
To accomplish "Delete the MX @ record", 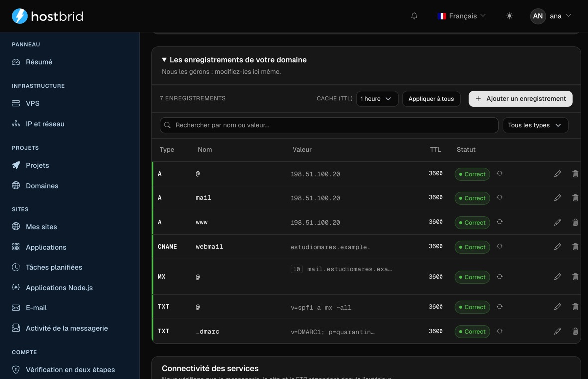I will click(x=575, y=277).
